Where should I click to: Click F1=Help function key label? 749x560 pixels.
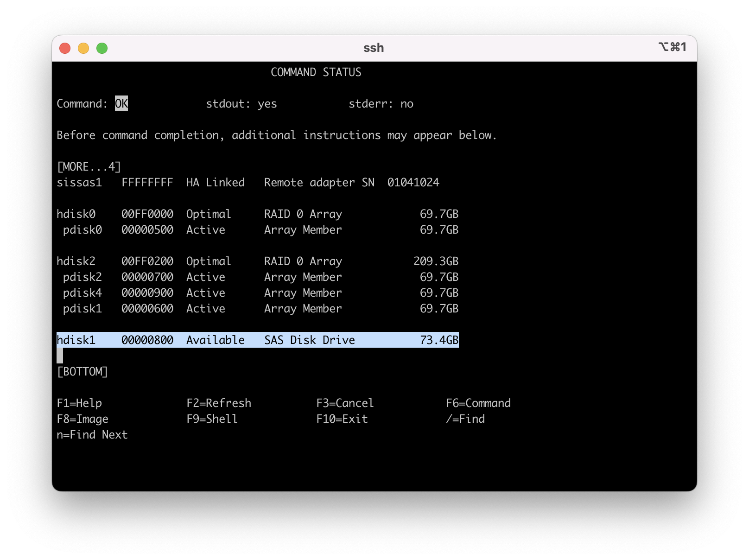[79, 403]
